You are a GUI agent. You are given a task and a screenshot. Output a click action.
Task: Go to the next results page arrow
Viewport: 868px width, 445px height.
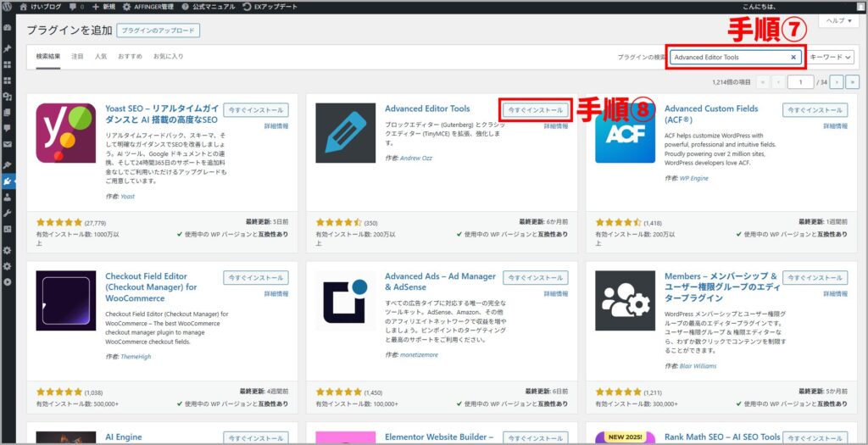(x=837, y=82)
